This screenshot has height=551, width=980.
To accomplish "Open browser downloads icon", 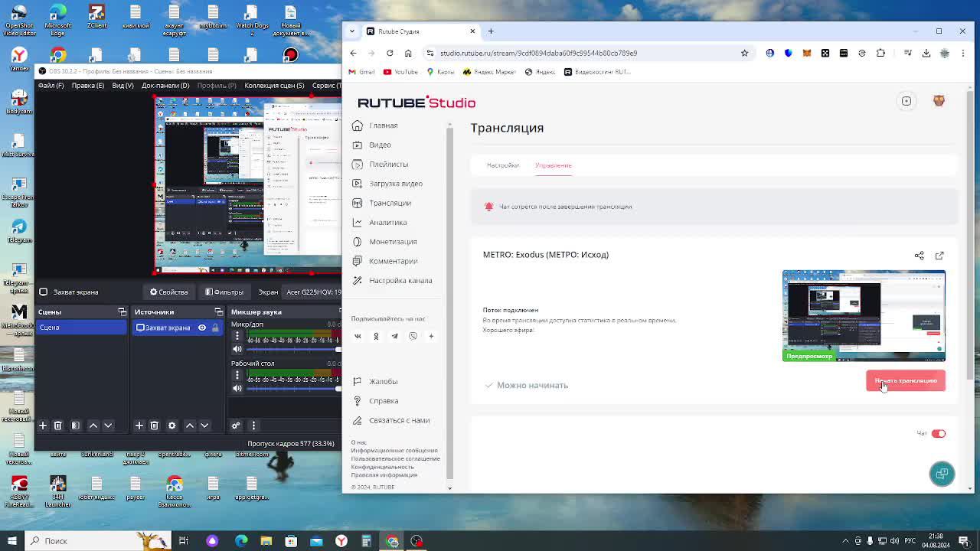I will pyautogui.click(x=926, y=53).
